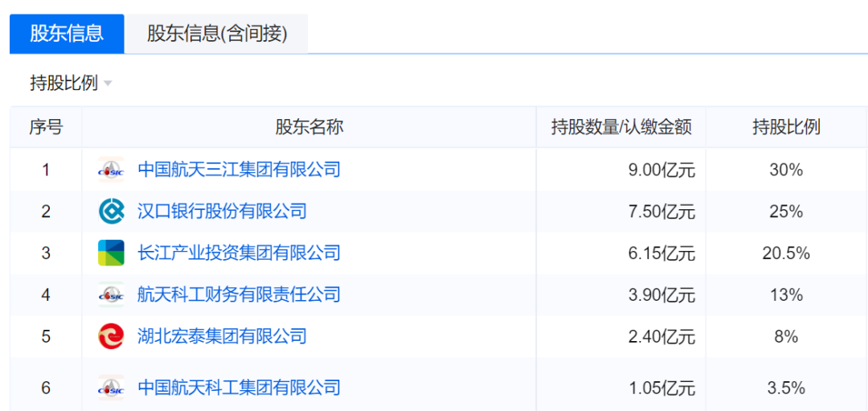Image resolution: width=868 pixels, height=411 pixels.
Task: Click the 汉口银行 logo icon
Action: (111, 212)
